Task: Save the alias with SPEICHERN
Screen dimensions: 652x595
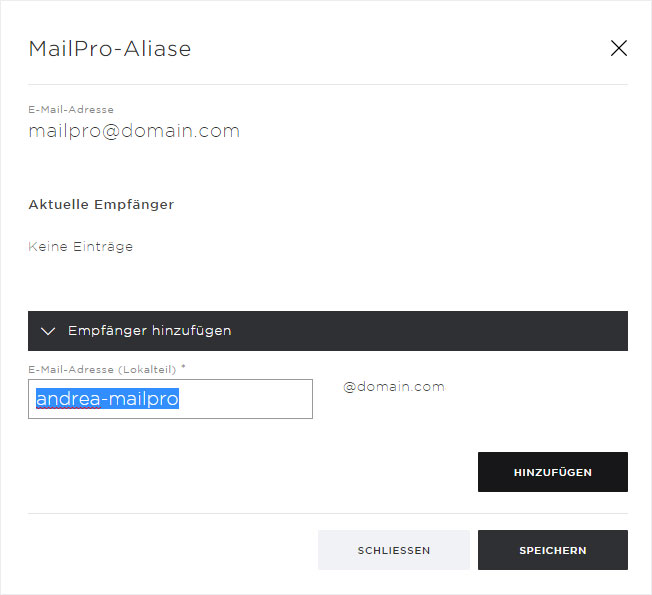Action: (553, 550)
